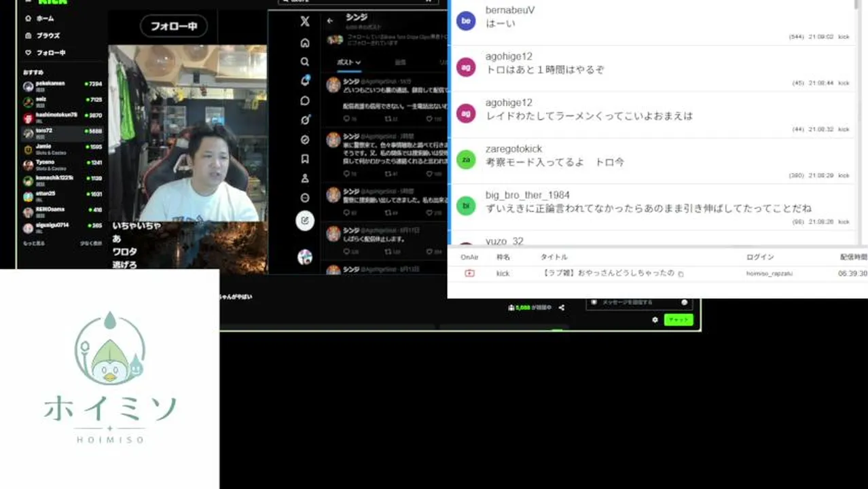The width and height of the screenshot is (868, 489).
Task: Open hashimotokun75 channel in recommended list
Action: click(62, 117)
